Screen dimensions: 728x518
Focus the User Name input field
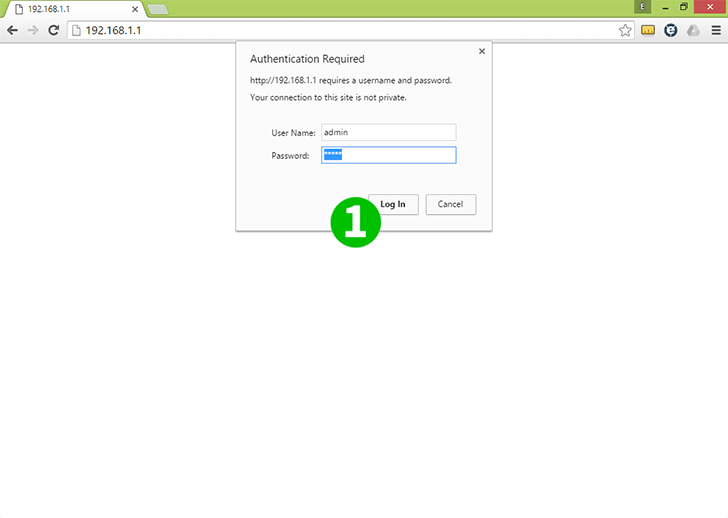tap(388, 132)
